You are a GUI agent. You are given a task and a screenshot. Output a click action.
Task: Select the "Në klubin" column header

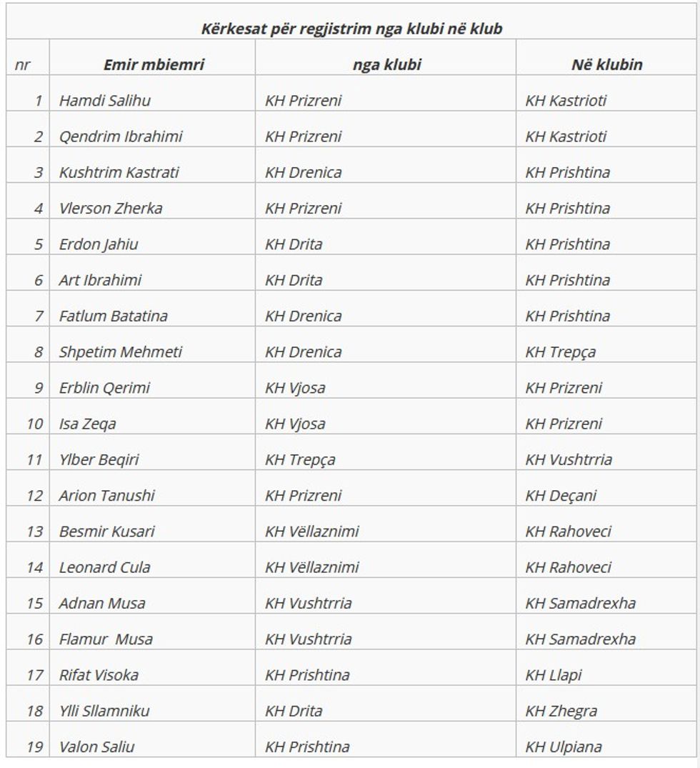click(606, 65)
